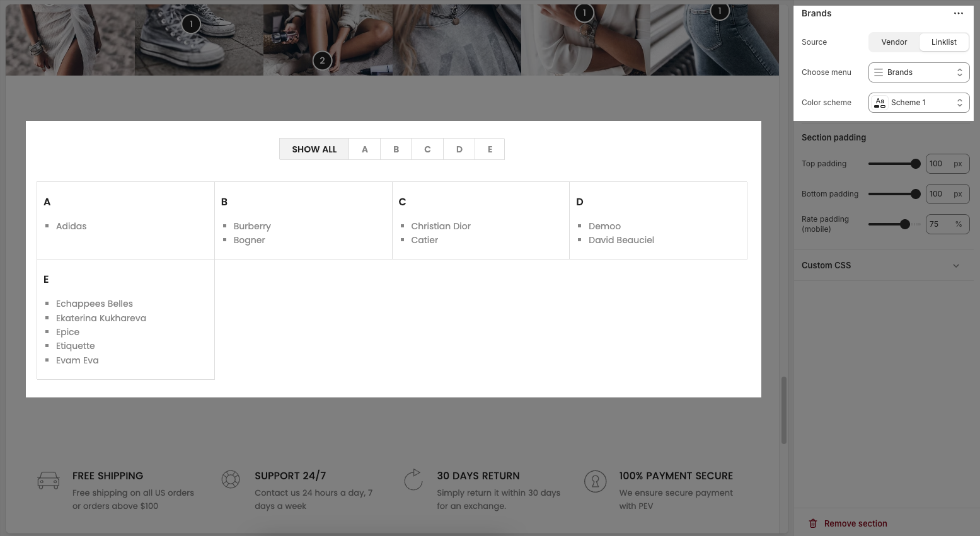Click the Section padding heading

click(833, 137)
